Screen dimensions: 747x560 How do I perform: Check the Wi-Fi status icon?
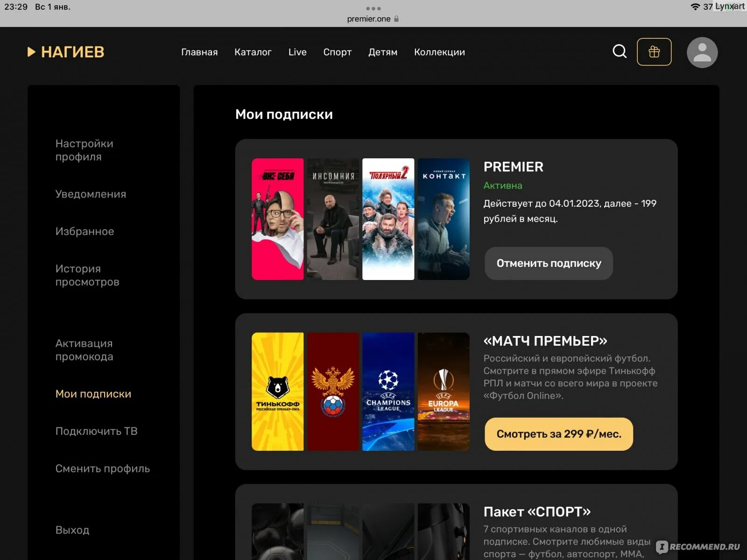pos(695,7)
